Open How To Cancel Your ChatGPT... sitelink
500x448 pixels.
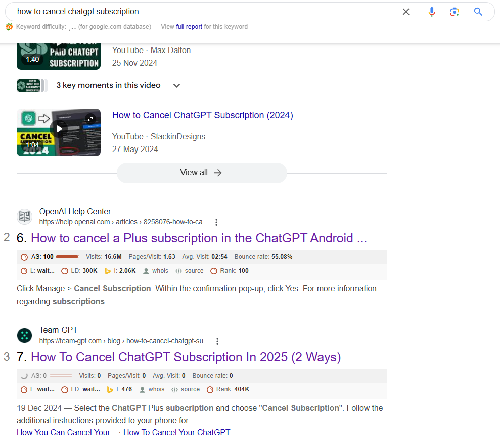click(x=179, y=433)
